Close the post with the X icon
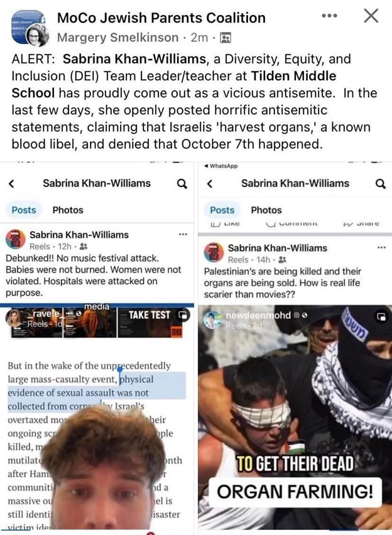392x535 pixels. coord(371,16)
